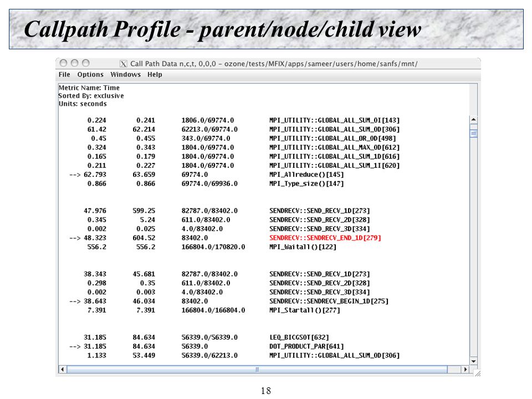532x399 pixels.
Task: Click the 604.52 inclusive time value
Action: (144, 238)
